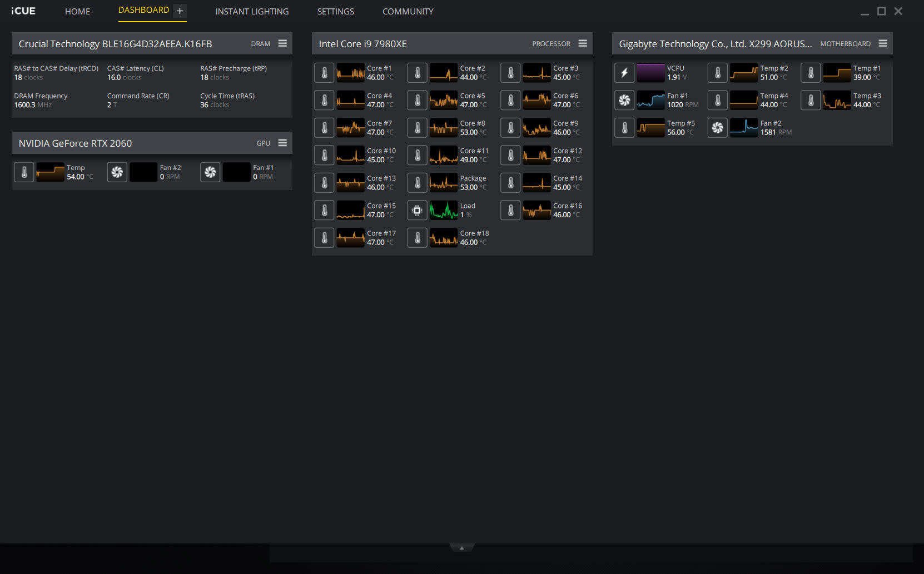This screenshot has height=574, width=924.
Task: Switch to the DASHBOARD tab
Action: point(143,10)
